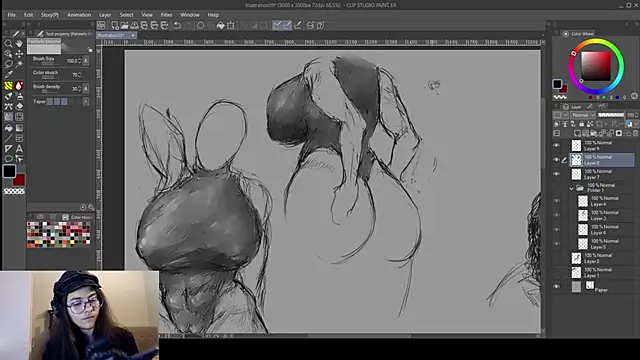Click the transparent color swatch in toolbox
Image resolution: width=640 pixels, height=360 pixels.
coord(14,191)
